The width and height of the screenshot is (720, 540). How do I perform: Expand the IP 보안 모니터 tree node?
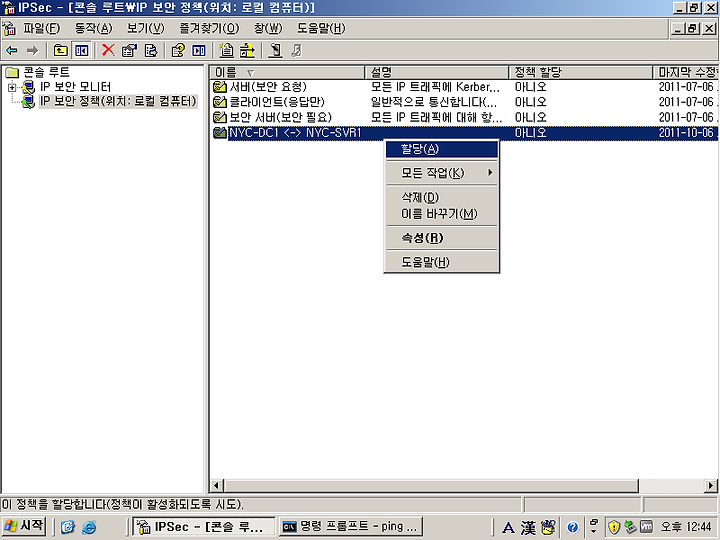tap(12, 87)
